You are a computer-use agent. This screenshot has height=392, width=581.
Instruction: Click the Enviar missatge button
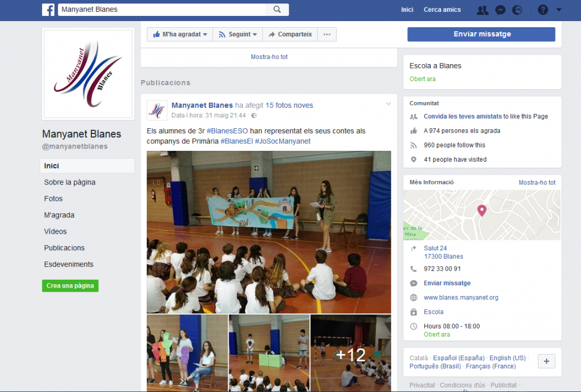point(481,35)
